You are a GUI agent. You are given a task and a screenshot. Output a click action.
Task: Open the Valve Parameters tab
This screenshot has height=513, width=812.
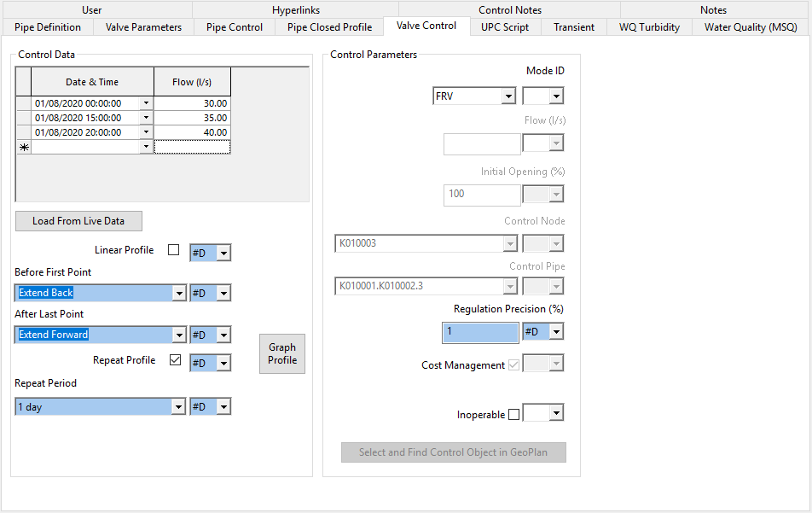(142, 26)
